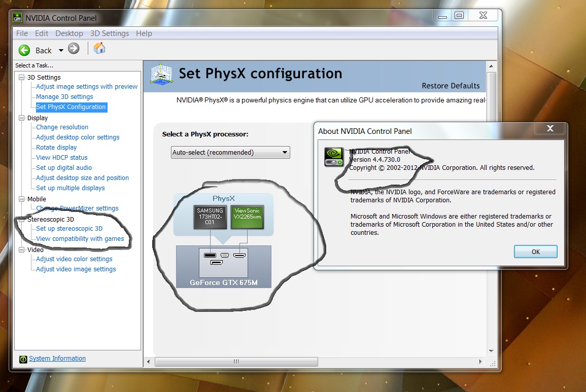Viewport: 586px width, 392px height.
Task: Select Rotate display task
Action: pyautogui.click(x=56, y=147)
